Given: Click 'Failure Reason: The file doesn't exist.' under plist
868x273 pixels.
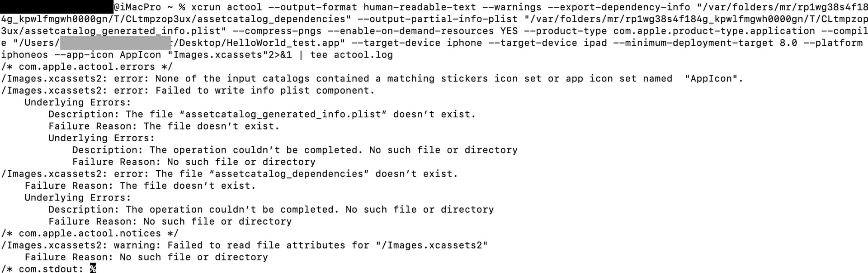Looking at the screenshot, I should click(x=164, y=126).
